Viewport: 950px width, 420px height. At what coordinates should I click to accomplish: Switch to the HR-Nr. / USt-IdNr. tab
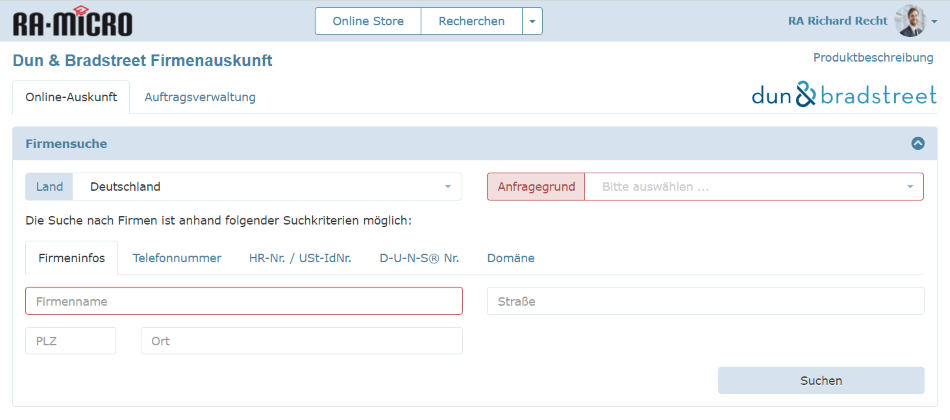pos(300,258)
